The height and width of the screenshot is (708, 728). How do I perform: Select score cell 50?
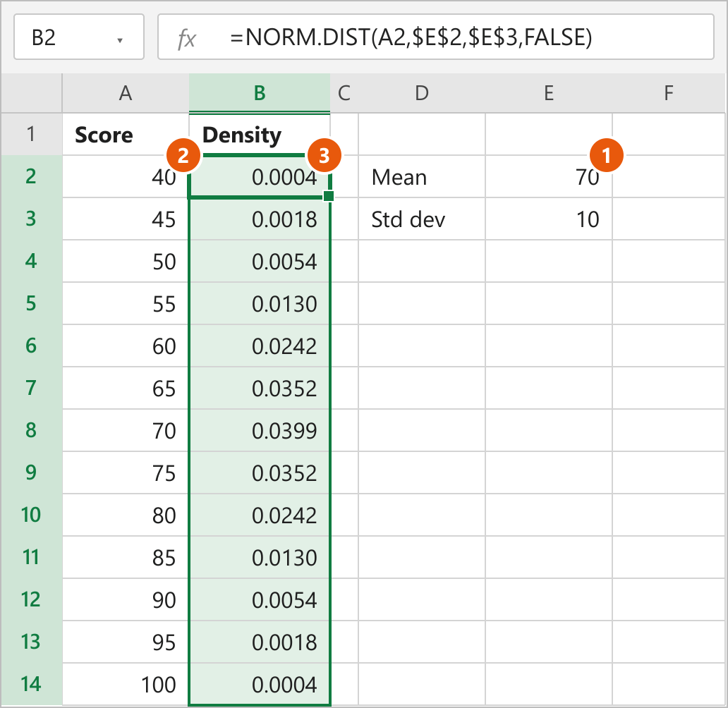[x=126, y=261]
